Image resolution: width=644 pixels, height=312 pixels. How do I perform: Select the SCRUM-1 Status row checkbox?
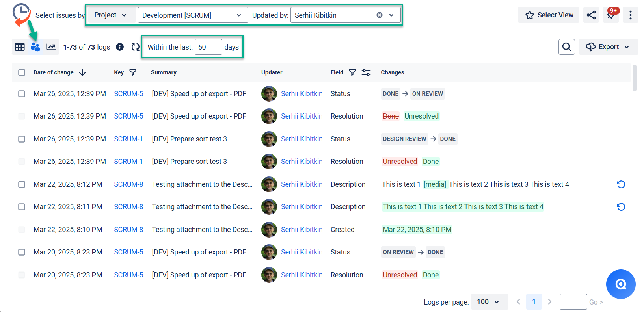coord(22,139)
